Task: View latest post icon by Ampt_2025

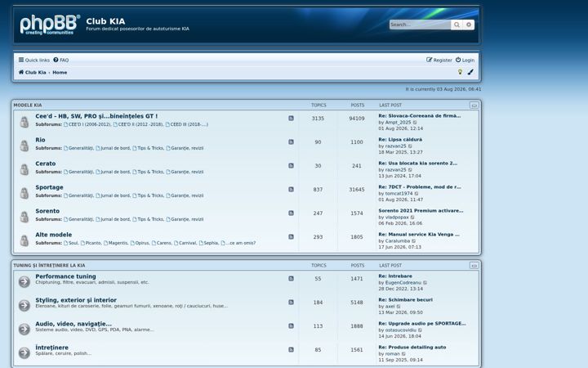Action: pos(415,123)
